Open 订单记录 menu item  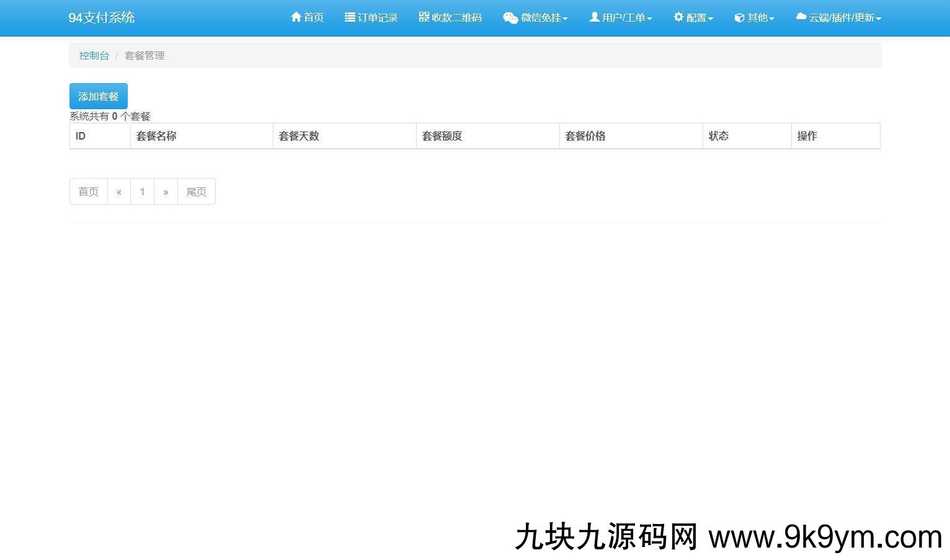378,18
